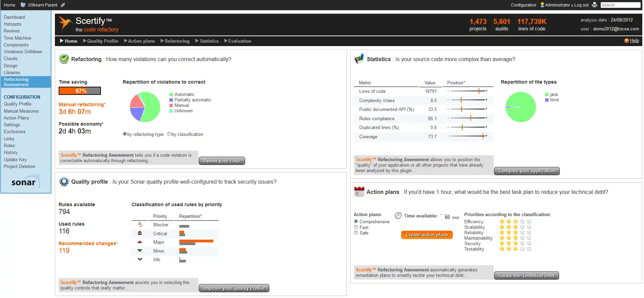Screen dimensions: 644x298
Task: Click the Time available minutes field
Action: [x=445, y=217]
